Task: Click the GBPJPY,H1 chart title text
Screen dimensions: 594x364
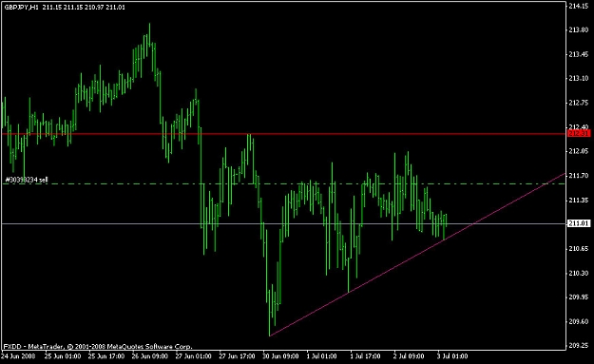Action: pos(22,8)
